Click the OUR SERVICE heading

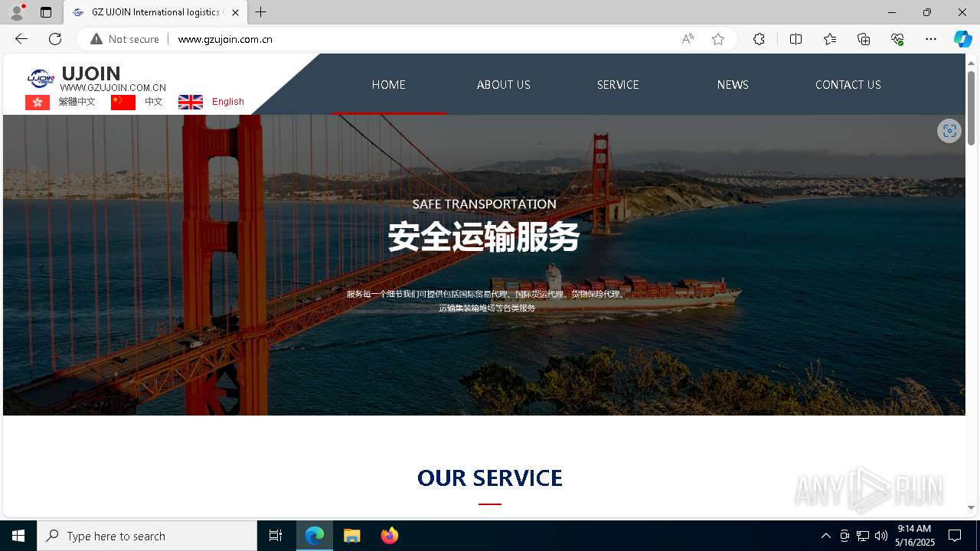(x=490, y=478)
